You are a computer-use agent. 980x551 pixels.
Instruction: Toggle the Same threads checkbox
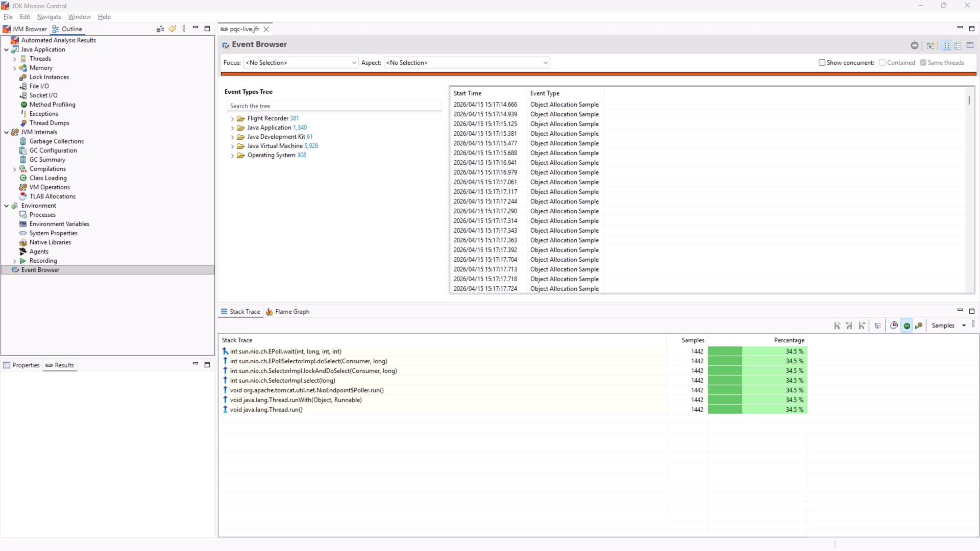pyautogui.click(x=923, y=63)
